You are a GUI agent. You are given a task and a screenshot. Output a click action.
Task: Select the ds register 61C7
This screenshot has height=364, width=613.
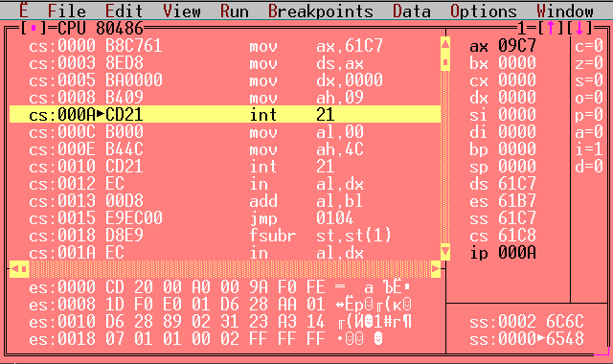pyautogui.click(x=503, y=183)
